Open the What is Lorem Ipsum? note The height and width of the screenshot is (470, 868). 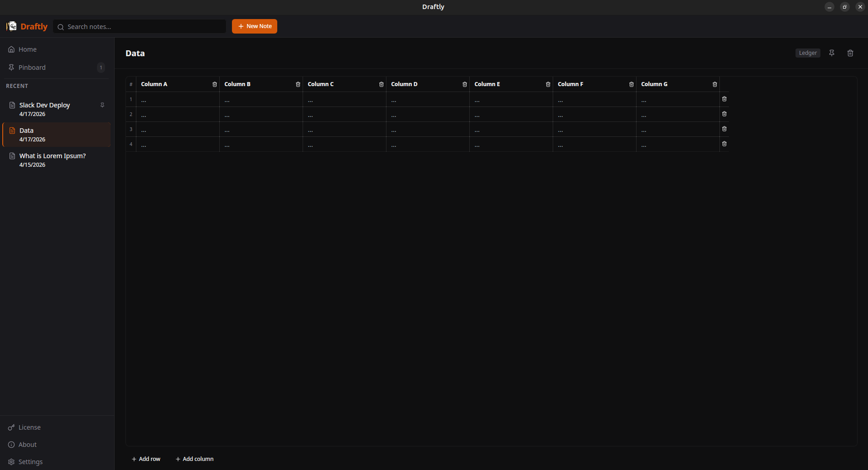(x=57, y=160)
